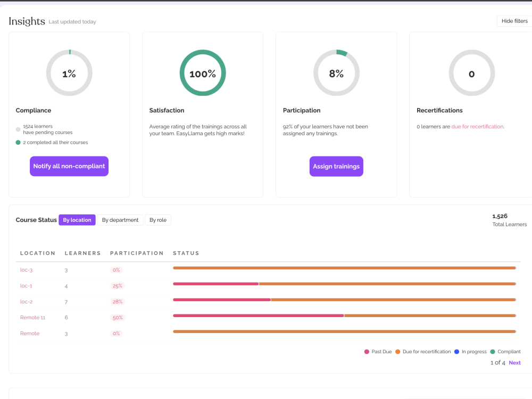The width and height of the screenshot is (532, 399).
Task: Click the green completed courses indicator dot
Action: click(18, 143)
